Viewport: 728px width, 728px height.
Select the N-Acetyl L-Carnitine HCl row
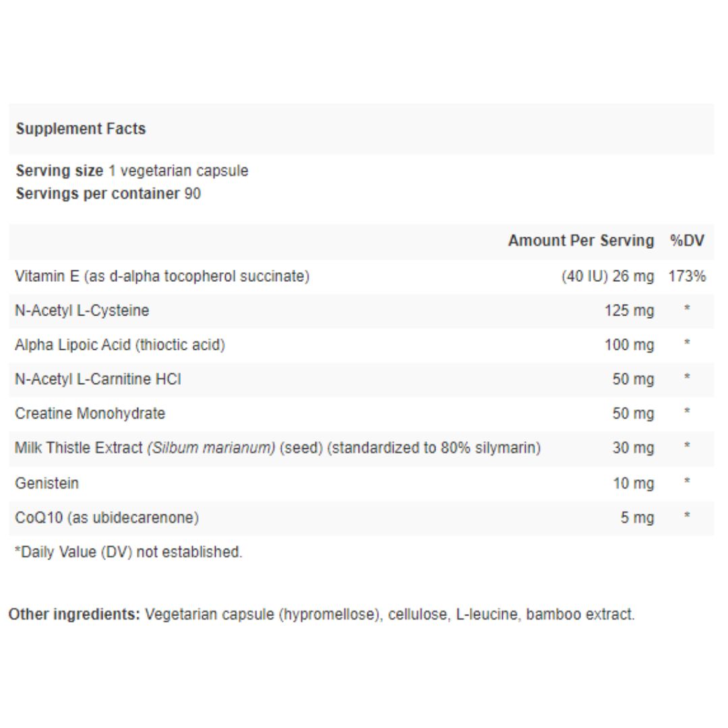(361, 380)
